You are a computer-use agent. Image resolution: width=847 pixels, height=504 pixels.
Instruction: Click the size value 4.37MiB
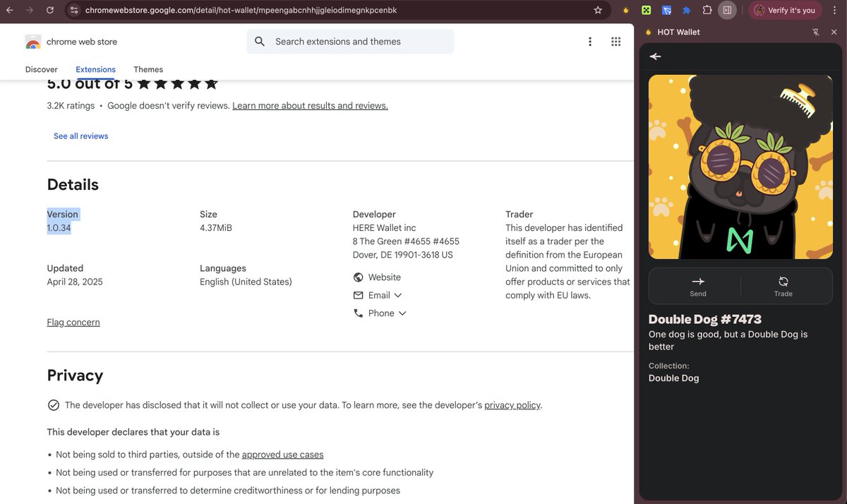pyautogui.click(x=216, y=228)
